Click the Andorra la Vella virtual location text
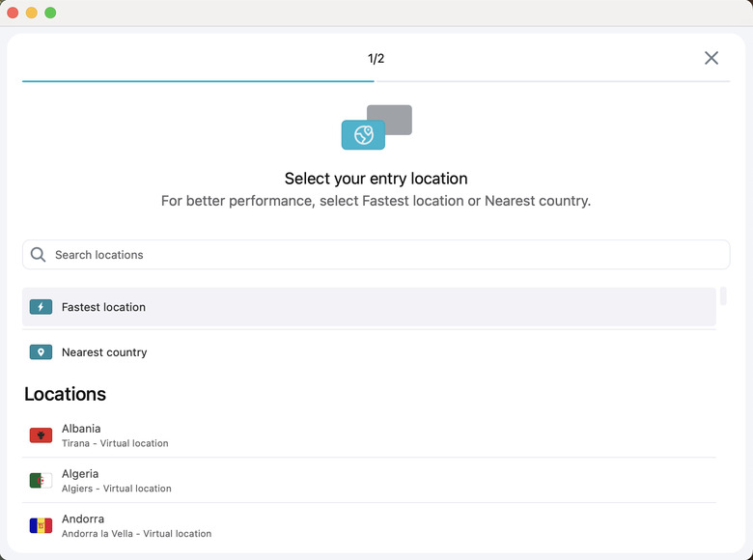The image size is (753, 560). click(x=136, y=534)
